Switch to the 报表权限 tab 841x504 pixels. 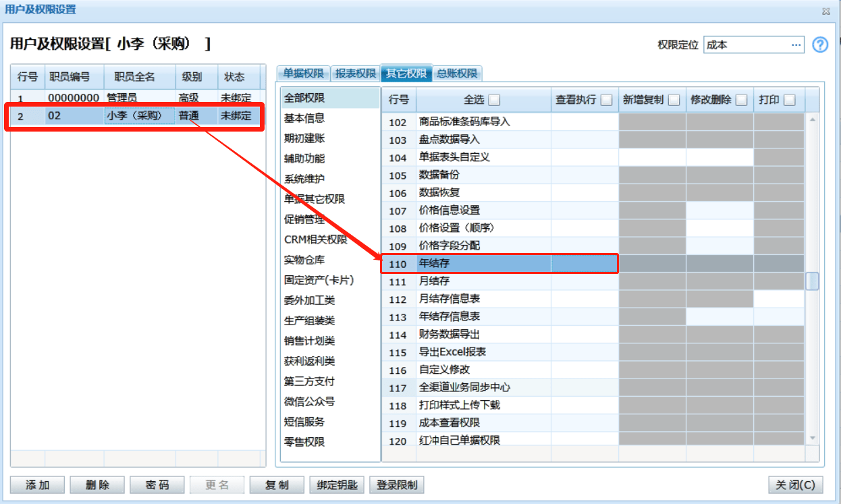[355, 74]
